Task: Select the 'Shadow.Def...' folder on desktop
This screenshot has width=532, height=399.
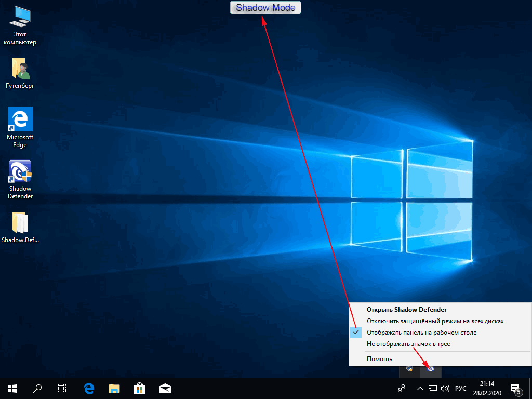Action: [x=20, y=228]
